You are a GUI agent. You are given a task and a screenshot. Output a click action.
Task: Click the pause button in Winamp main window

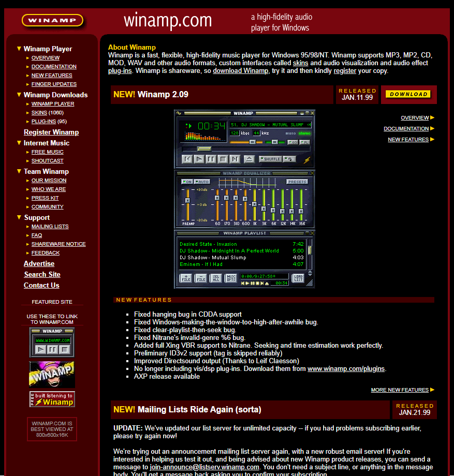(211, 159)
